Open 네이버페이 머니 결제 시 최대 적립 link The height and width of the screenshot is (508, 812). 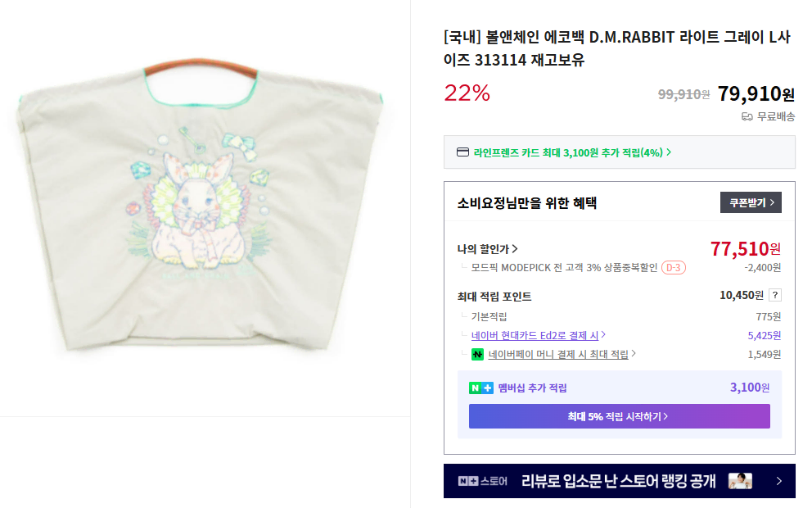562,355
